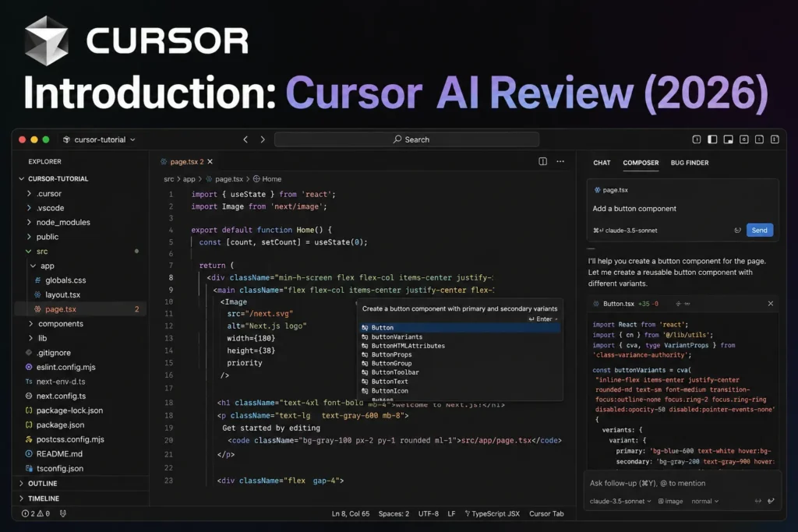Click the Button.tsx file name in composer
The height and width of the screenshot is (532, 798).
coord(618,304)
